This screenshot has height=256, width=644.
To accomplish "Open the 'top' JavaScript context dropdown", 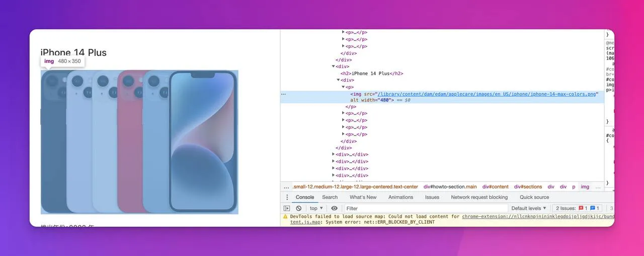I will coord(316,208).
